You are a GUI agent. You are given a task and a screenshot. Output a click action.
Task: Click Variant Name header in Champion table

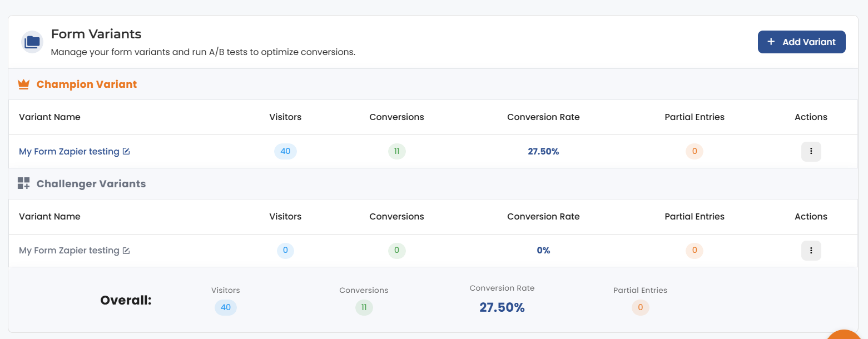[49, 117]
